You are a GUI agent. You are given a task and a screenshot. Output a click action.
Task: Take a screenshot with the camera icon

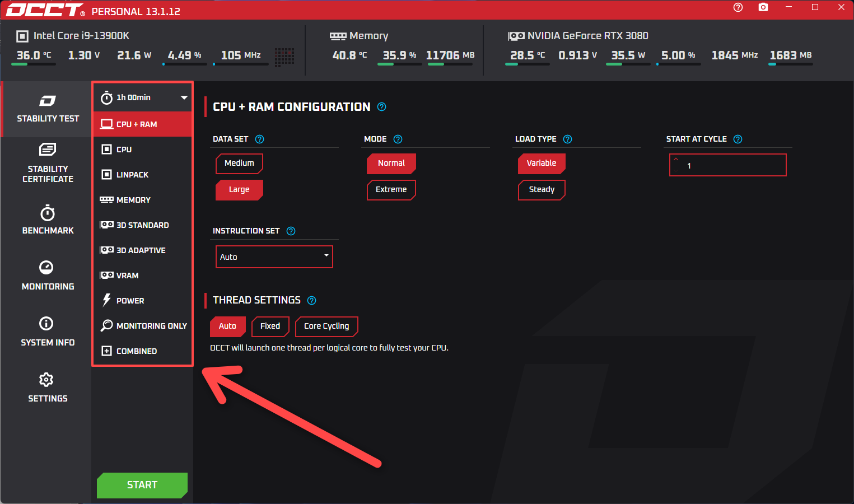pos(763,7)
